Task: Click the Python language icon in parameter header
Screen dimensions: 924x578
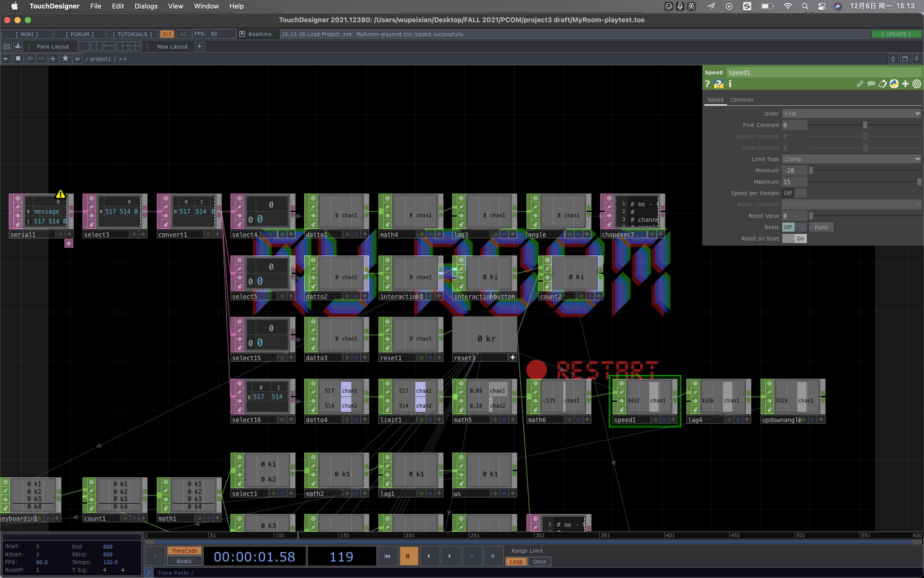Action: (x=894, y=84)
